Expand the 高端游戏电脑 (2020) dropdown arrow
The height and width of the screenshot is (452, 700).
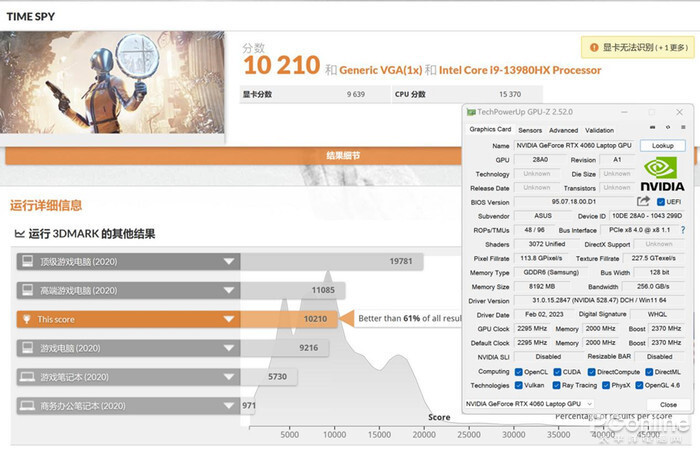[229, 290]
